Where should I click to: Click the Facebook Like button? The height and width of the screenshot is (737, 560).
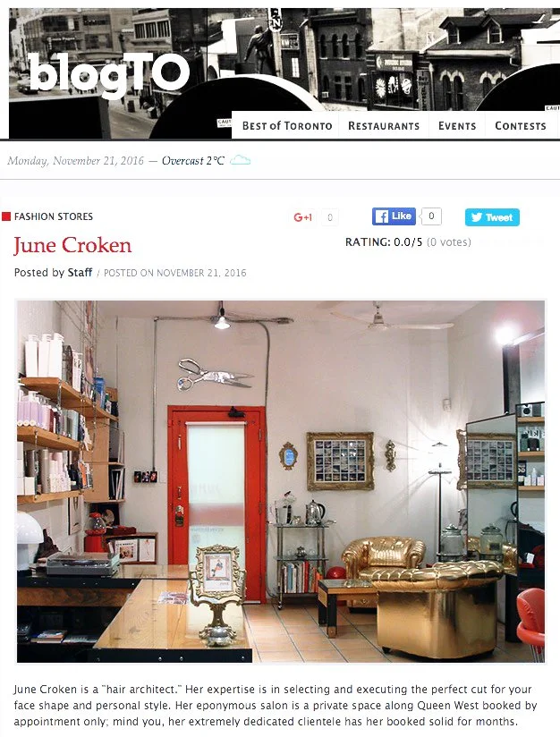394,216
